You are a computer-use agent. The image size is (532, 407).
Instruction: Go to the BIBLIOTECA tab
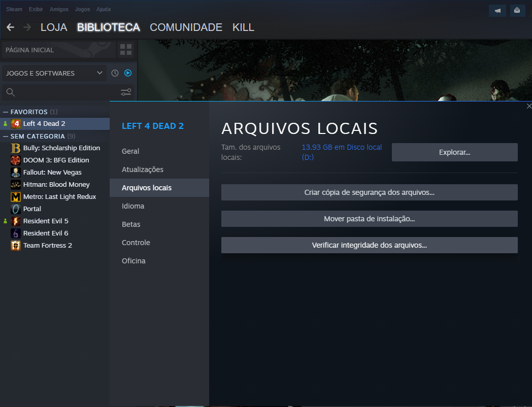108,27
